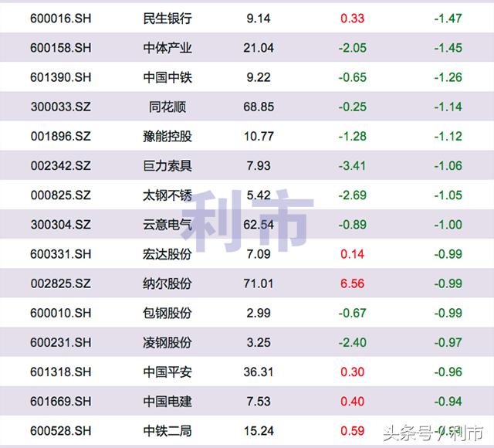Click price 7.09 in the 宏达股份 row
Image resolution: width=494 pixels, height=448 pixels.
click(x=259, y=254)
